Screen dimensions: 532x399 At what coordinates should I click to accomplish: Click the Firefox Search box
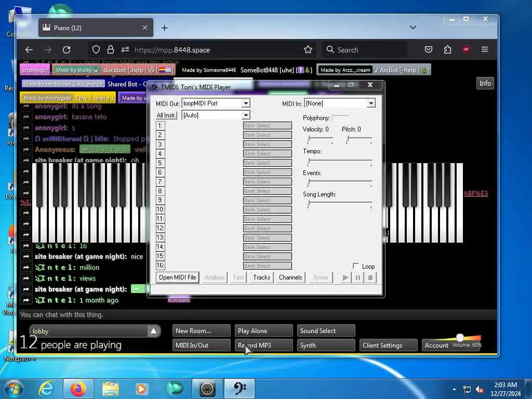[365, 50]
